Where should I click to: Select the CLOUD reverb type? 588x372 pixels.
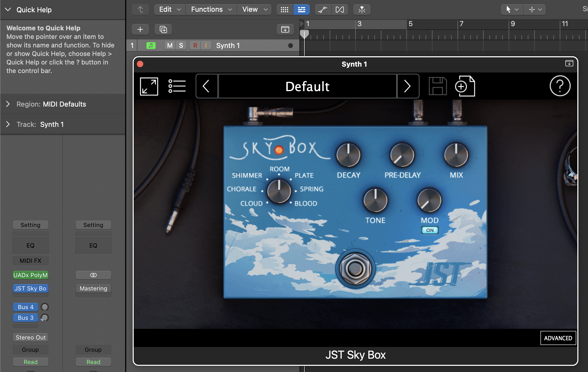(251, 203)
